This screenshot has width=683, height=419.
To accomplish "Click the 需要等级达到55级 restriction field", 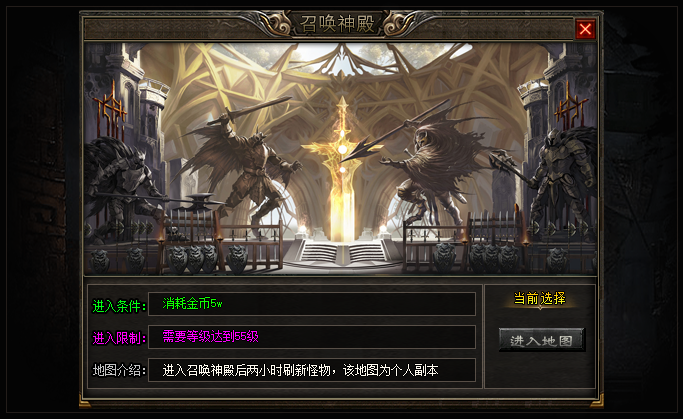I will coord(312,337).
